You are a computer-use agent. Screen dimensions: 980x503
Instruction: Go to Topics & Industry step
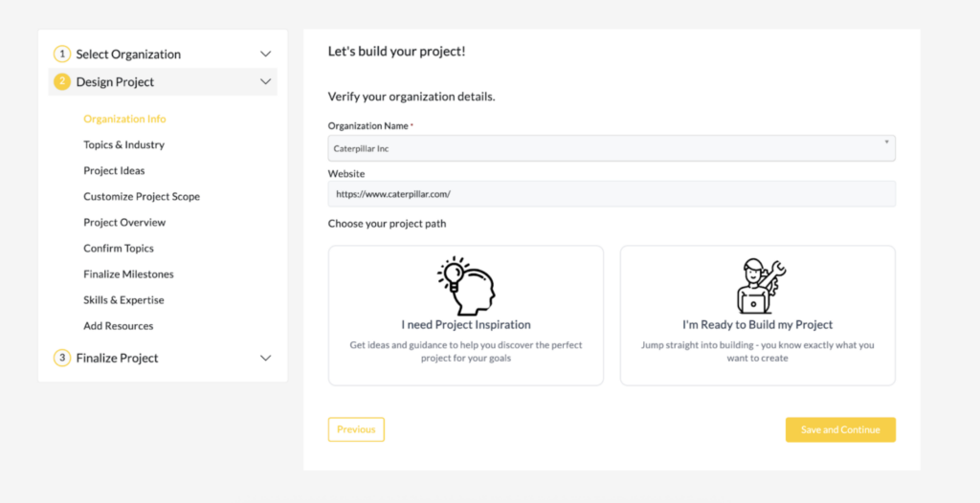coord(123,145)
